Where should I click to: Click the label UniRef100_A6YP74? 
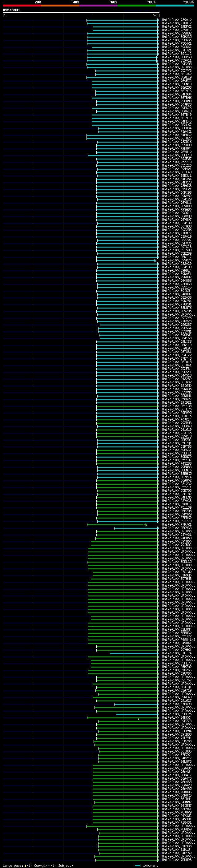(177, 477)
